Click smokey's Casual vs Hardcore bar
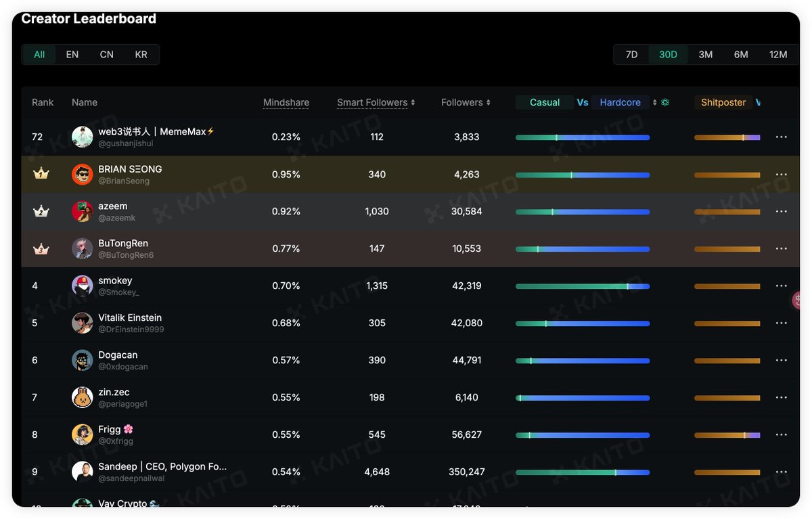Screen dimensions: 812x519 tap(583, 286)
